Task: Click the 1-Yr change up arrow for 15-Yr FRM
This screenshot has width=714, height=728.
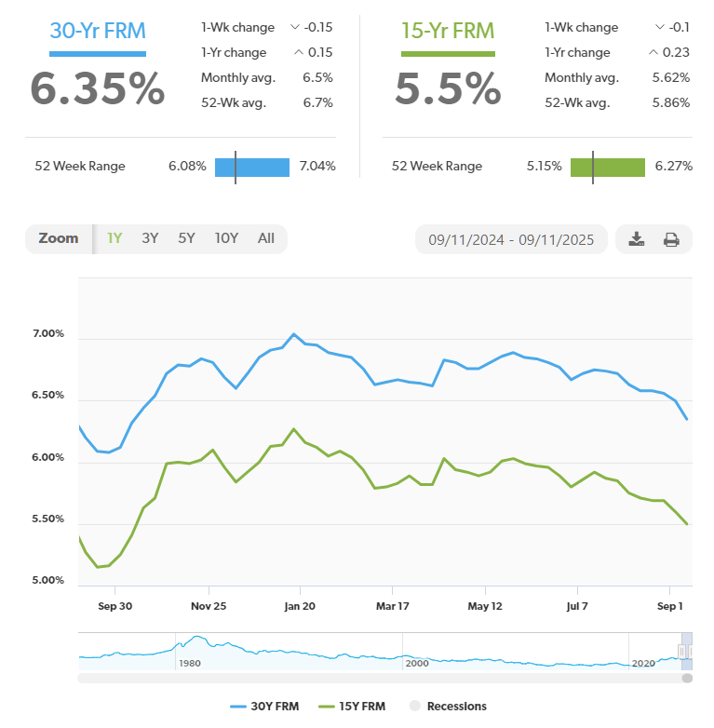Action: tap(653, 53)
